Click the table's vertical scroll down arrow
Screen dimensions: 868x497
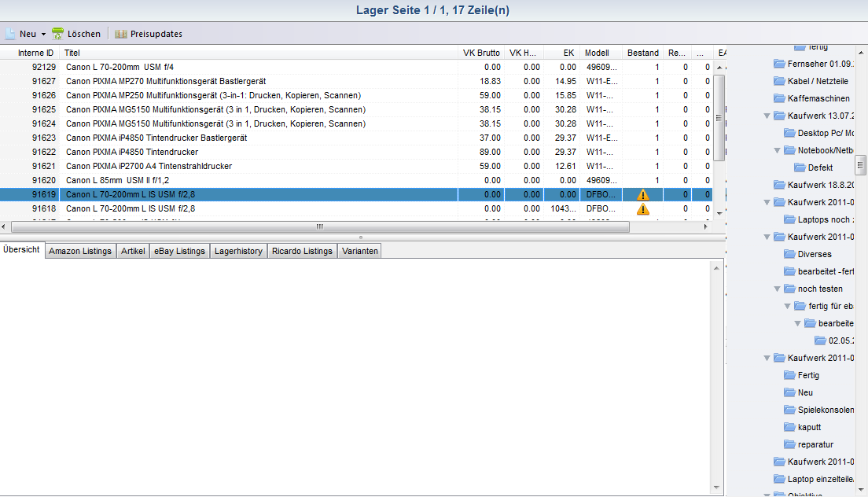tap(719, 213)
